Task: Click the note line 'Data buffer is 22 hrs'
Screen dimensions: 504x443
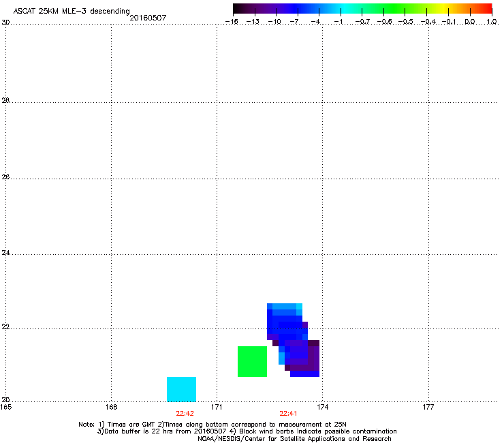Action: (247, 431)
